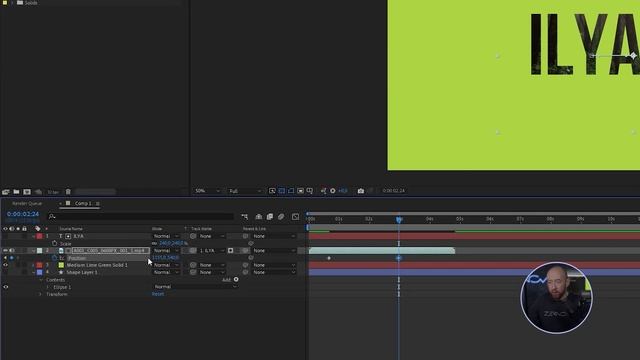Click preview time 0:00:02:24 in viewer

(393, 191)
